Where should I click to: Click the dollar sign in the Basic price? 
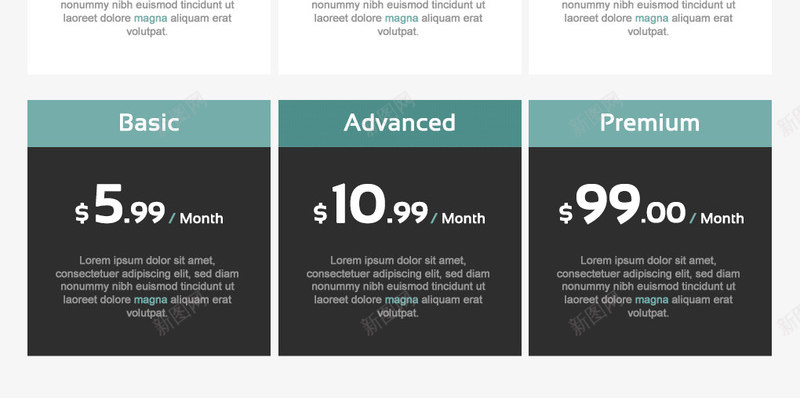[82, 213]
